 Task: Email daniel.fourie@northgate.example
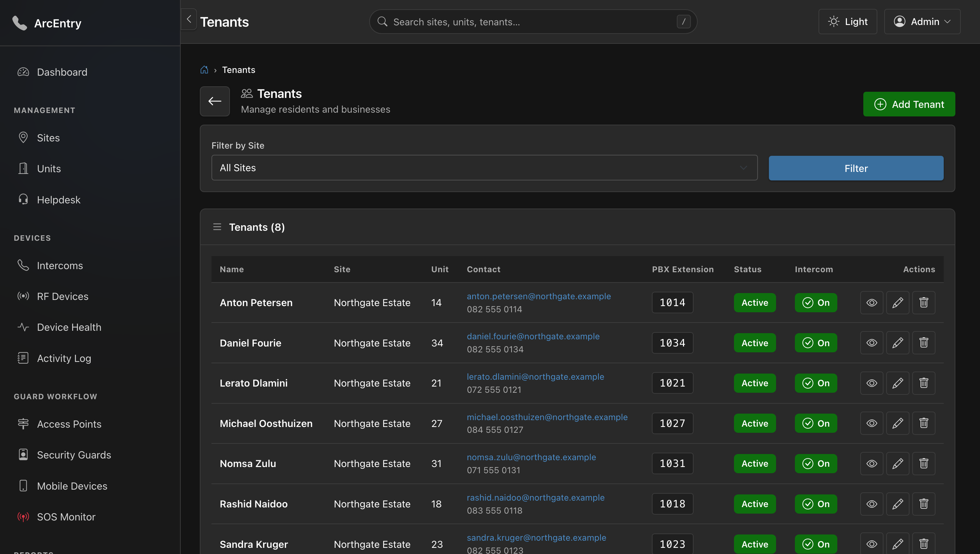(x=533, y=336)
